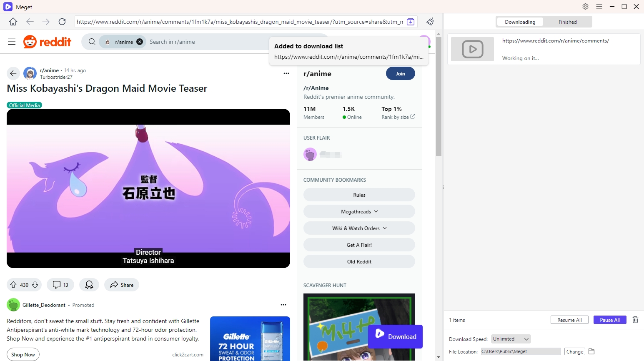
Task: Open the Gillette 72 Hour ad image
Action: coord(250,338)
